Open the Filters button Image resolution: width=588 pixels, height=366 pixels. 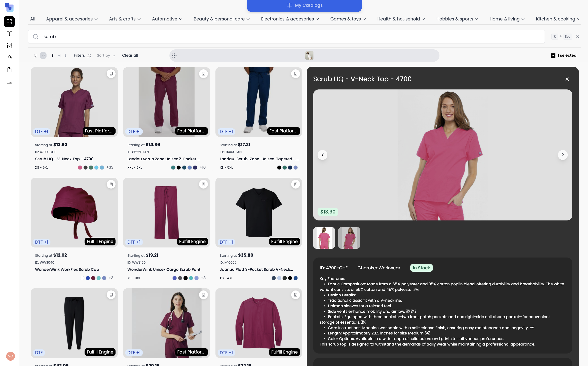[82, 55]
